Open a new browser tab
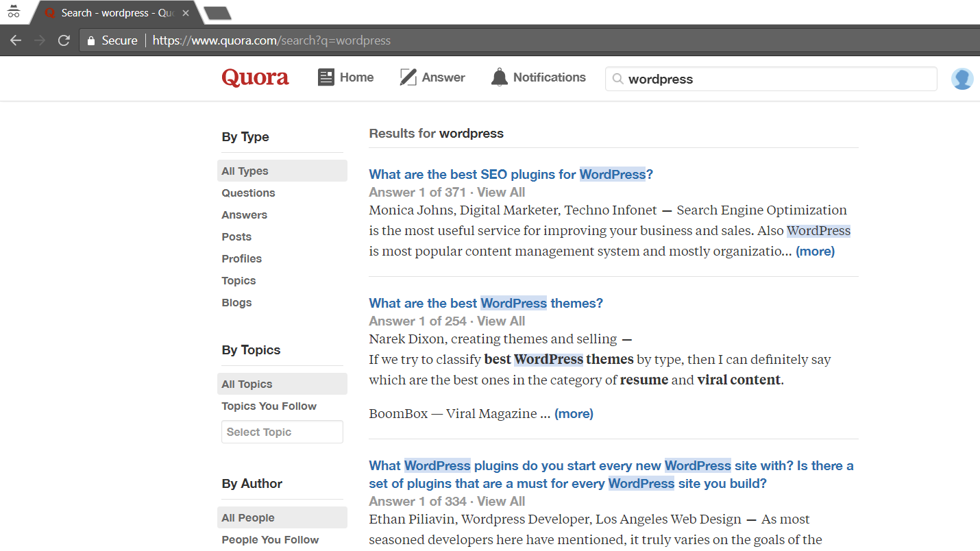980x551 pixels. [x=217, y=13]
